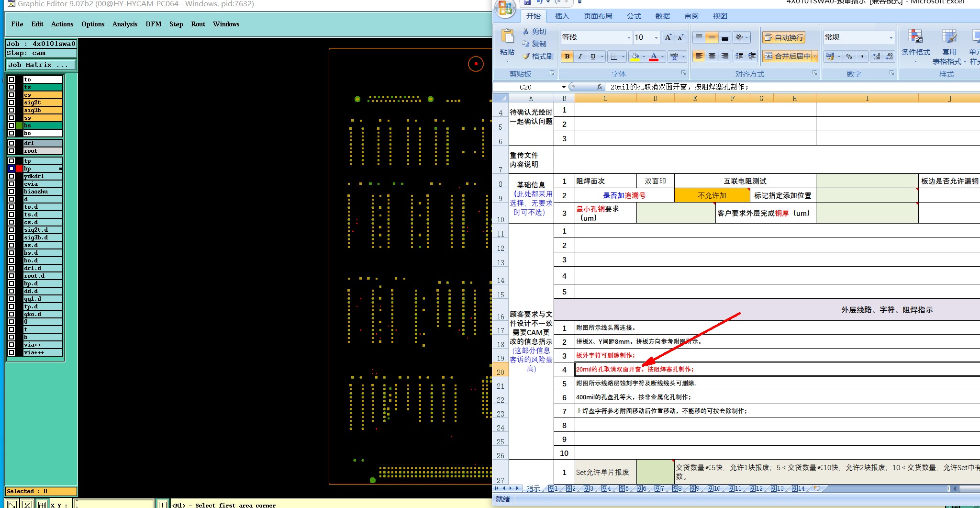The image size is (980, 508).
Task: Open Conditional Formatting (条件格式)
Action: [x=916, y=46]
